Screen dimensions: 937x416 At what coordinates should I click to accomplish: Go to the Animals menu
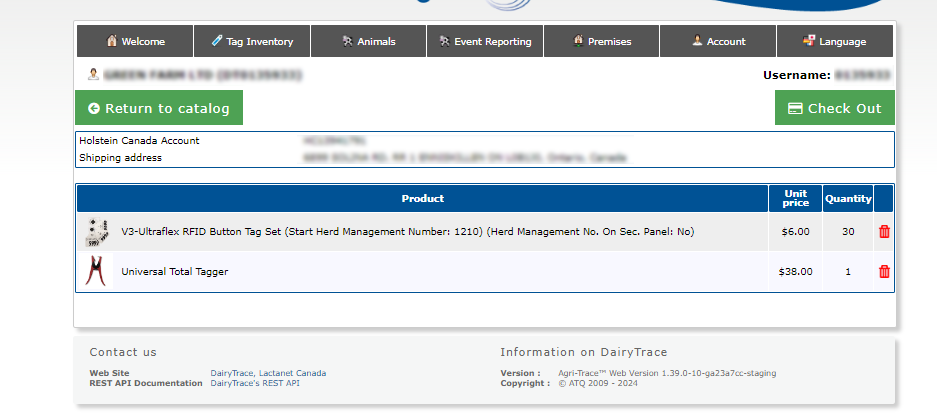click(369, 41)
